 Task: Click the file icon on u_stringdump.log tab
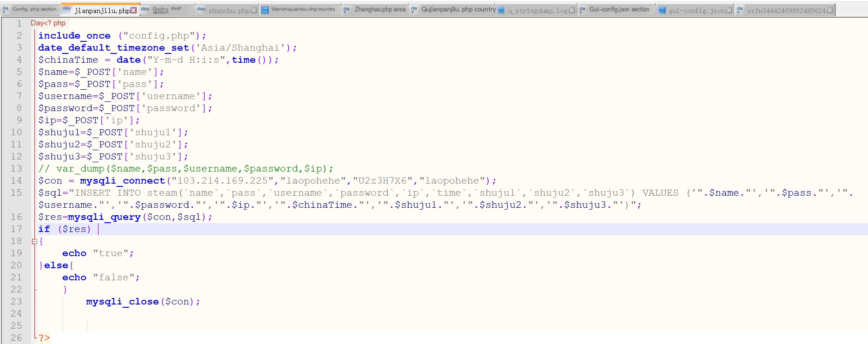(502, 10)
